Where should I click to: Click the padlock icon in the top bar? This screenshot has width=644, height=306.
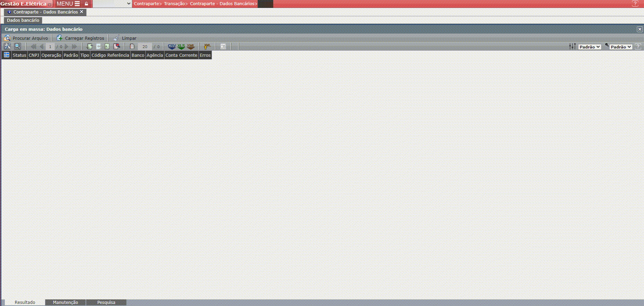click(87, 4)
